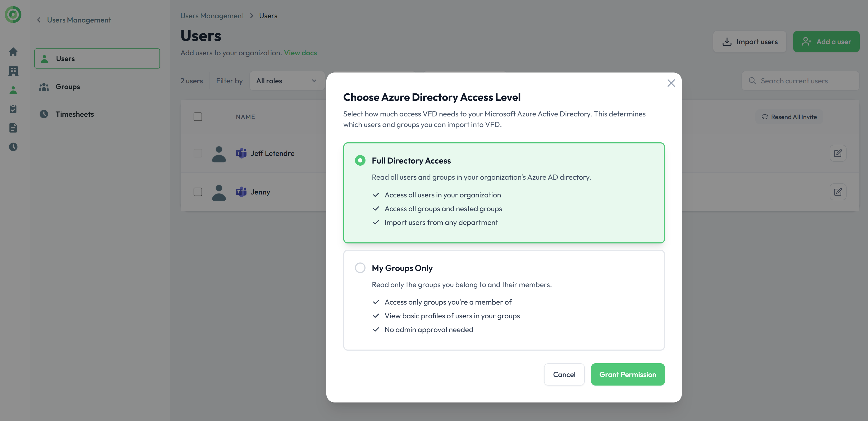Open the Groups menu item

pos(68,87)
